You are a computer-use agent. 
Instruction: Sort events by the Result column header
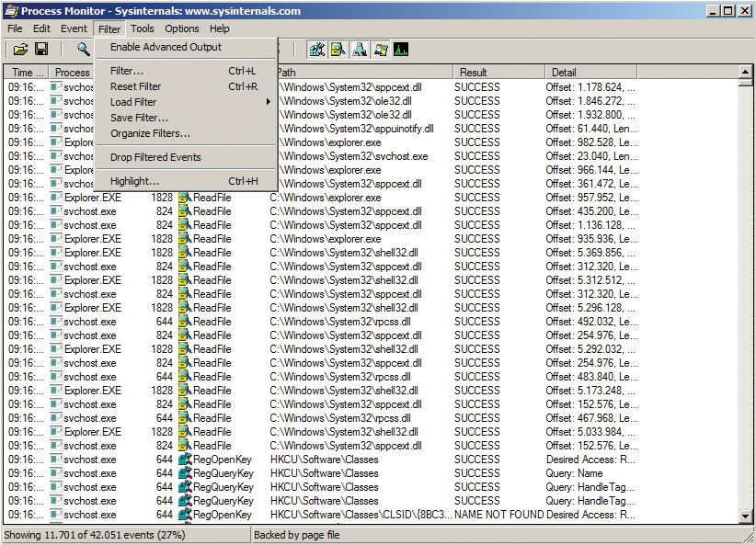click(x=497, y=72)
